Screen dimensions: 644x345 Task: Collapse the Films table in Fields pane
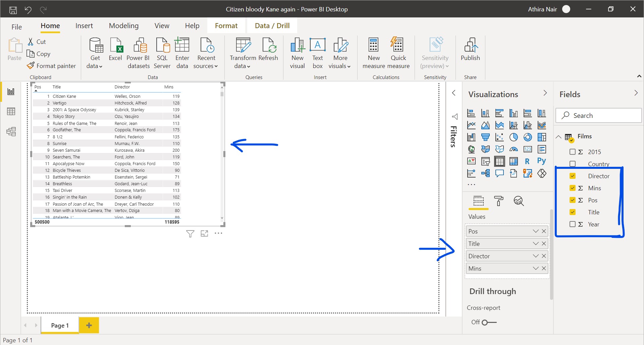click(x=558, y=137)
